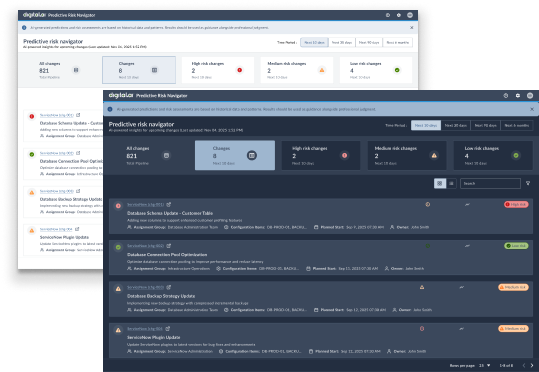
Task: Focus the Search field
Action: pyautogui.click(x=490, y=184)
